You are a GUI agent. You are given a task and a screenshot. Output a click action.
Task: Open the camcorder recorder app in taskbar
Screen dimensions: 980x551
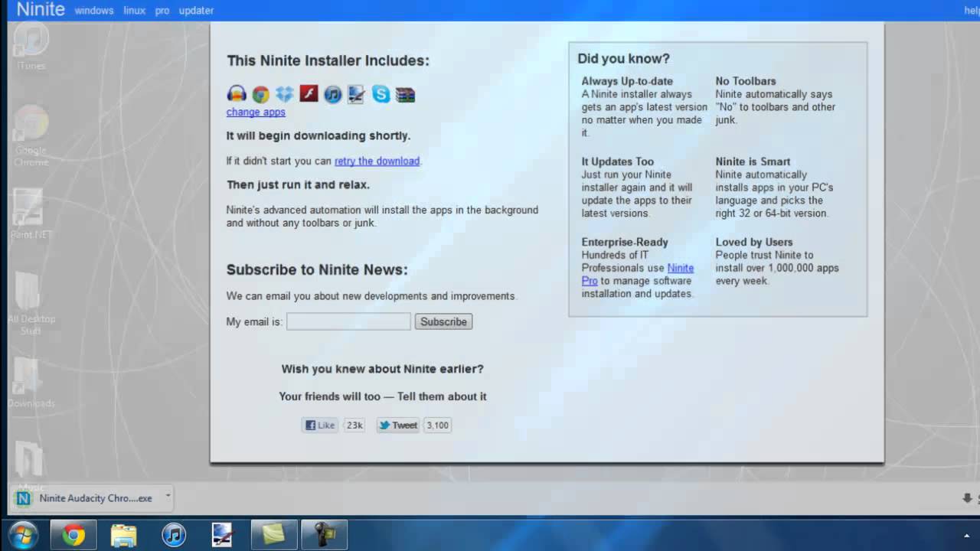[324, 535]
